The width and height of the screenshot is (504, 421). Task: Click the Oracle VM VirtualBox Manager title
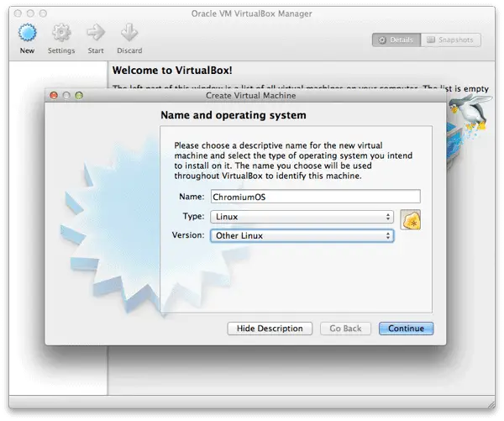tap(252, 13)
